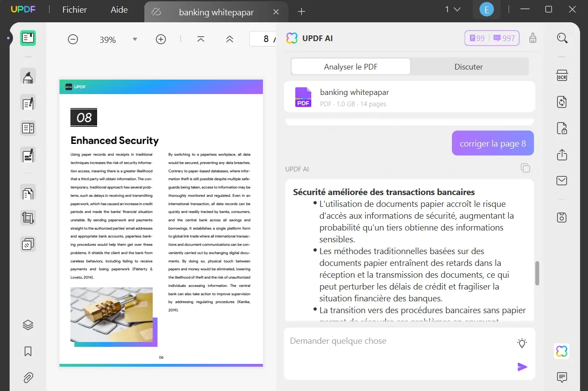Open the Batch watermark tool
Viewport: 588px width, 391px height.
(28, 244)
